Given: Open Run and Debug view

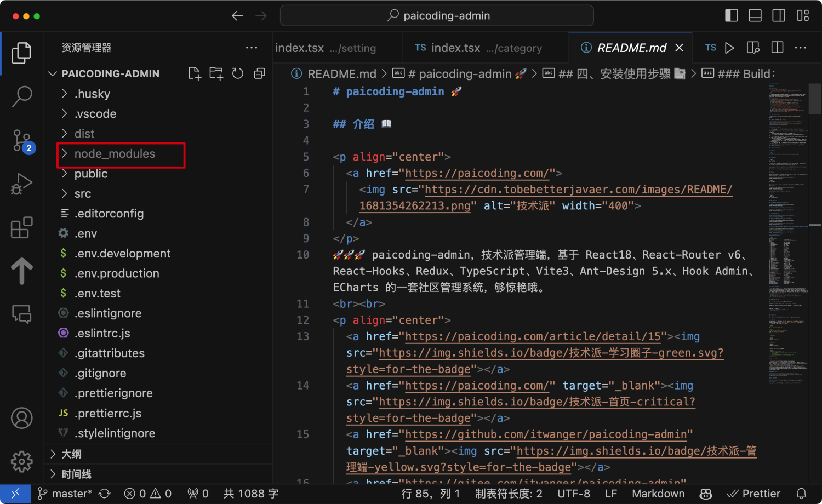Looking at the screenshot, I should [21, 184].
